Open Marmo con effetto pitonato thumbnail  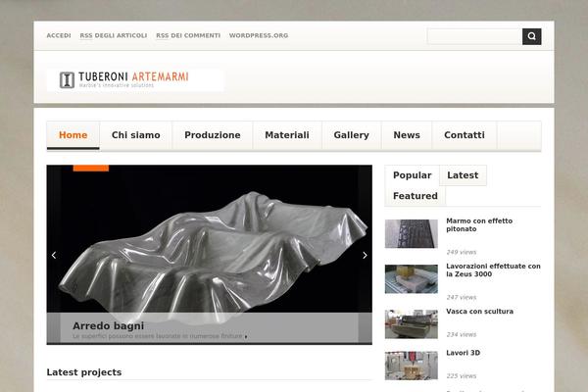tap(411, 233)
